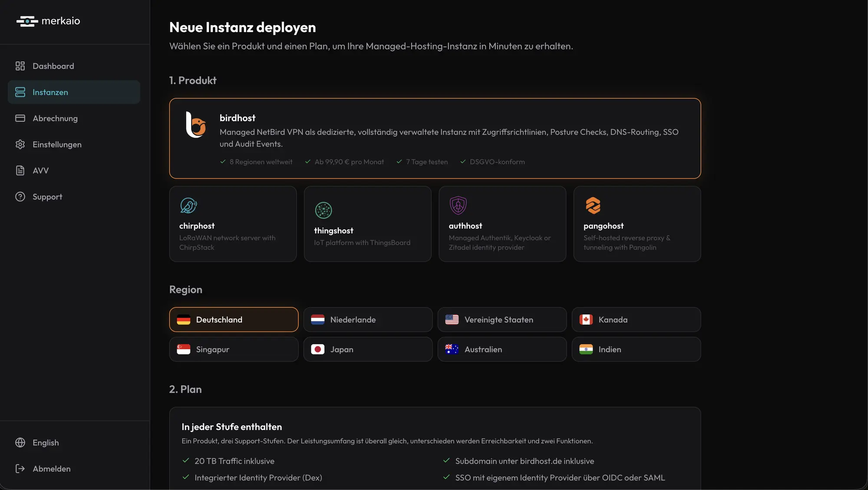
Task: Switch language to English
Action: click(x=74, y=442)
